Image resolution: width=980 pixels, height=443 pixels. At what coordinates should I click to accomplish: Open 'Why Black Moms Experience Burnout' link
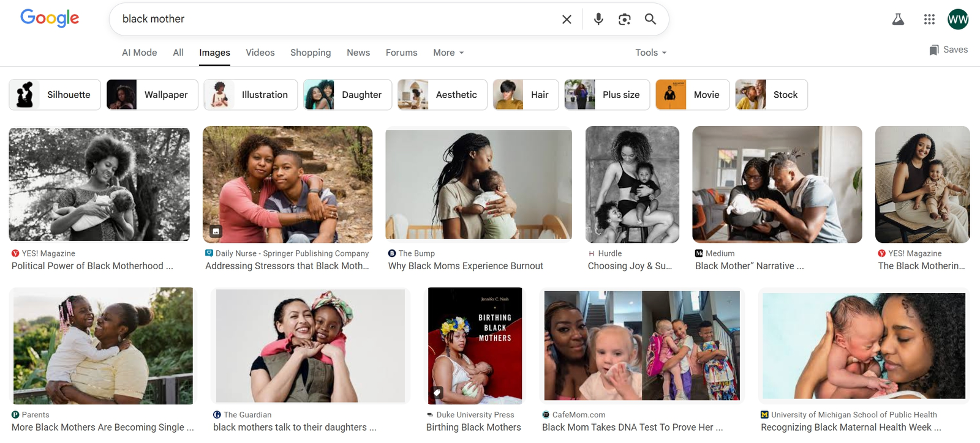tap(466, 266)
